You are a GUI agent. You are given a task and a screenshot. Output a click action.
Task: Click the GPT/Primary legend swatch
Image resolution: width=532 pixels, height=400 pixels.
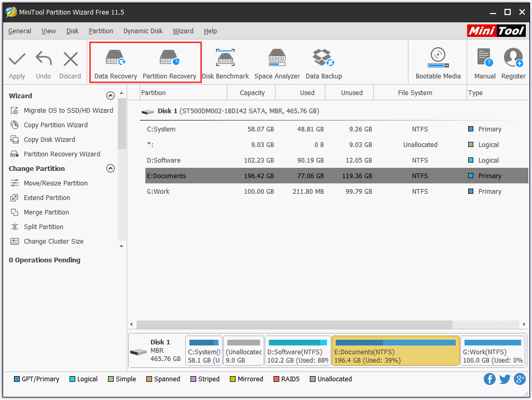(x=17, y=379)
